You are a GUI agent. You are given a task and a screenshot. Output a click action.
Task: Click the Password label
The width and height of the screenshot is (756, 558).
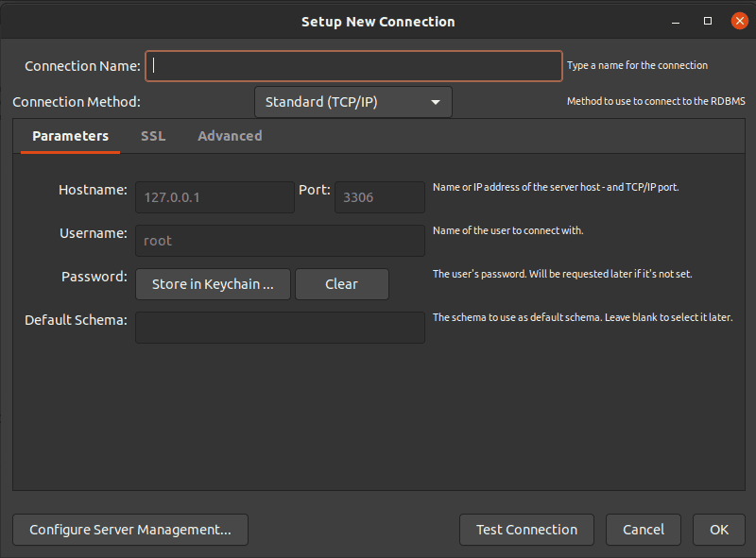click(94, 277)
